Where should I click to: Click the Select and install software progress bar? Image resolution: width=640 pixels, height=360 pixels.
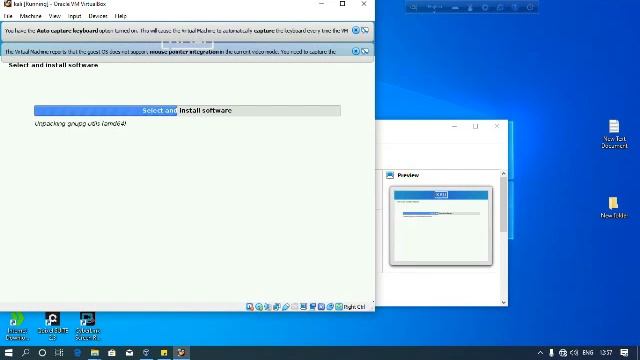187,111
